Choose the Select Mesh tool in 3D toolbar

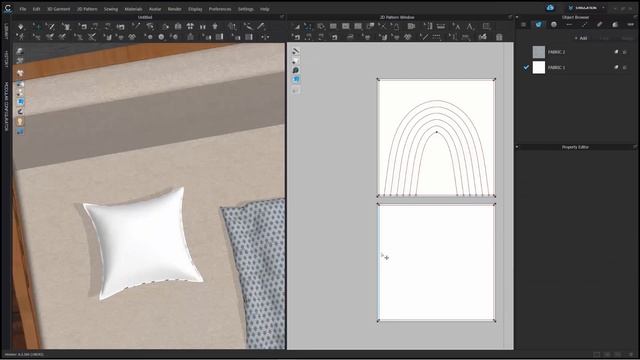coord(50,27)
